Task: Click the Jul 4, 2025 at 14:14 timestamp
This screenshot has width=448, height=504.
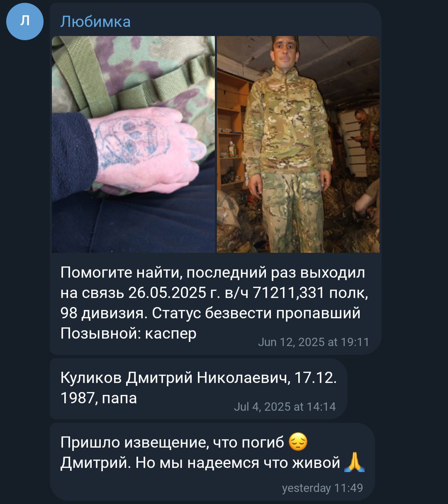Action: pyautogui.click(x=285, y=407)
